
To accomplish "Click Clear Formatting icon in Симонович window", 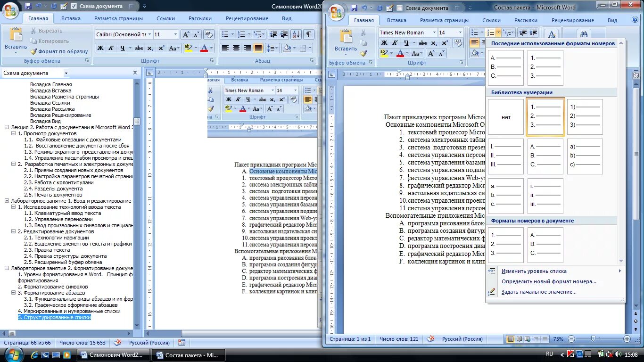I will click(208, 34).
